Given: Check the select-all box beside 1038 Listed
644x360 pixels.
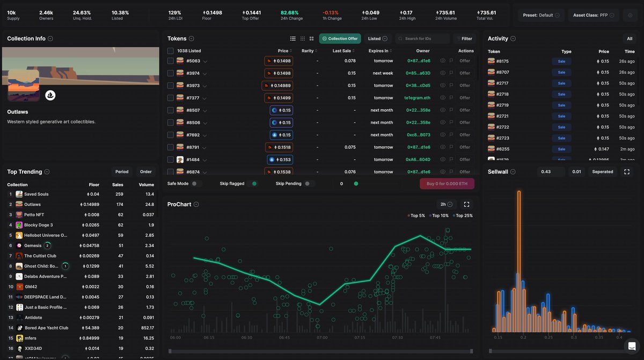Looking at the screenshot, I should pos(171,51).
